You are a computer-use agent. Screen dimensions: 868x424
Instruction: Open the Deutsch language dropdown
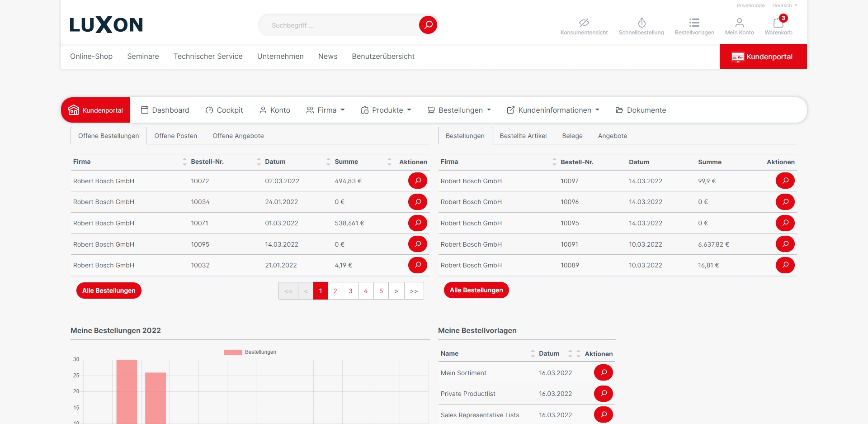[x=784, y=5]
